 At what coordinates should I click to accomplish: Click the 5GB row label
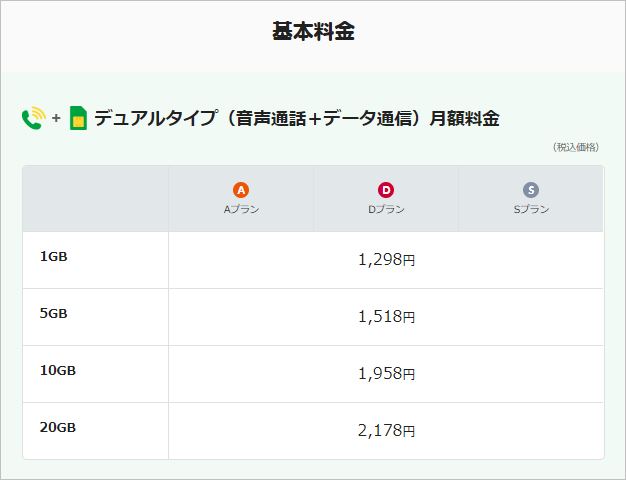pyautogui.click(x=54, y=313)
